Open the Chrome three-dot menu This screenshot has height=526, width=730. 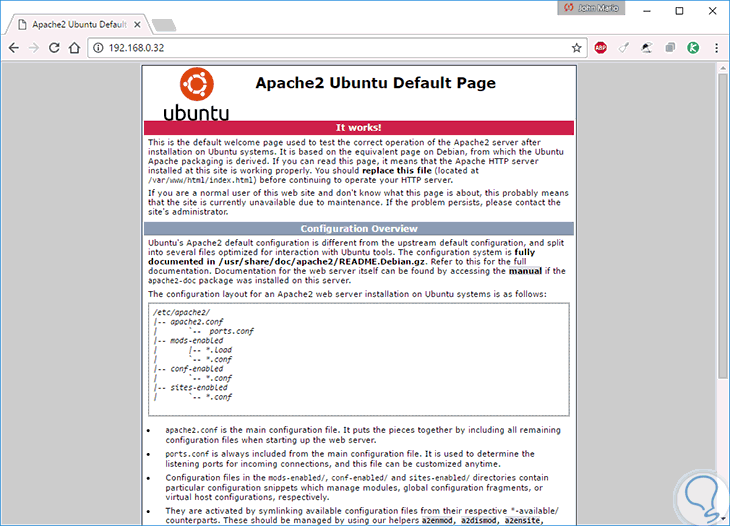tap(716, 47)
